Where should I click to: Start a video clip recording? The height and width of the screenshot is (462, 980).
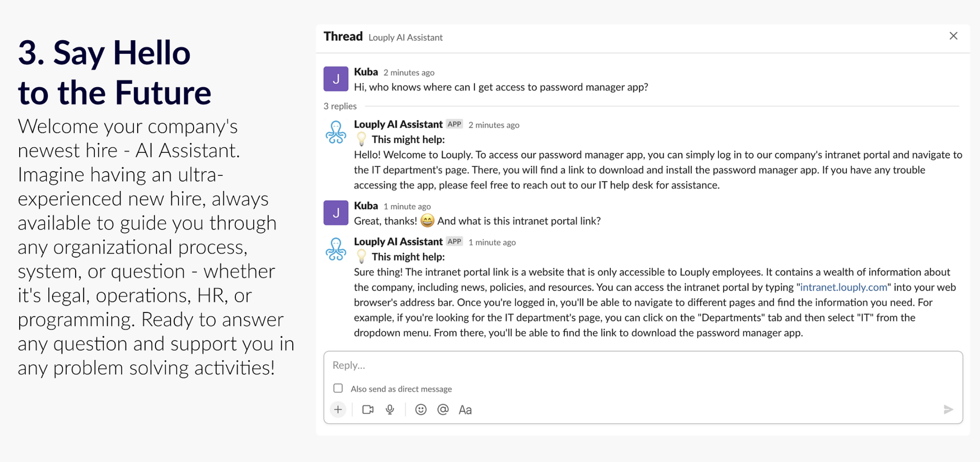click(x=368, y=409)
